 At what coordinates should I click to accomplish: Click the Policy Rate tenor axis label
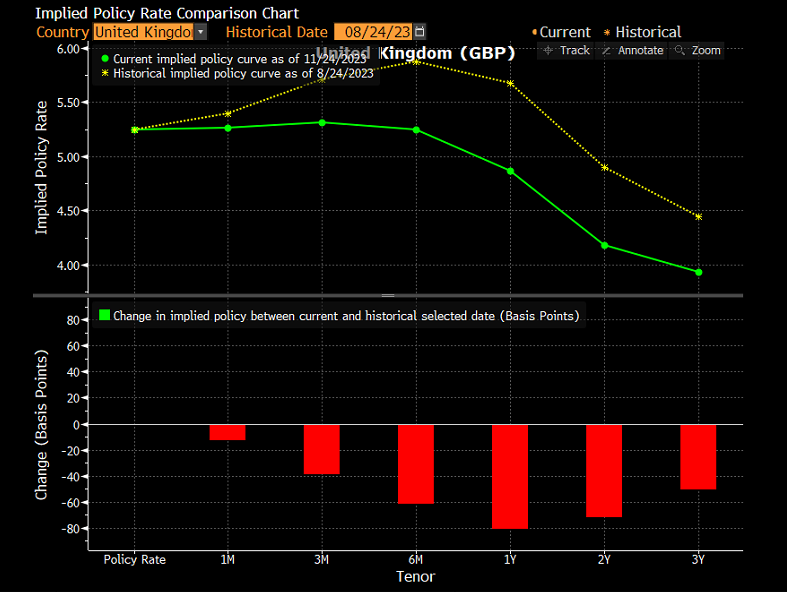coord(135,560)
